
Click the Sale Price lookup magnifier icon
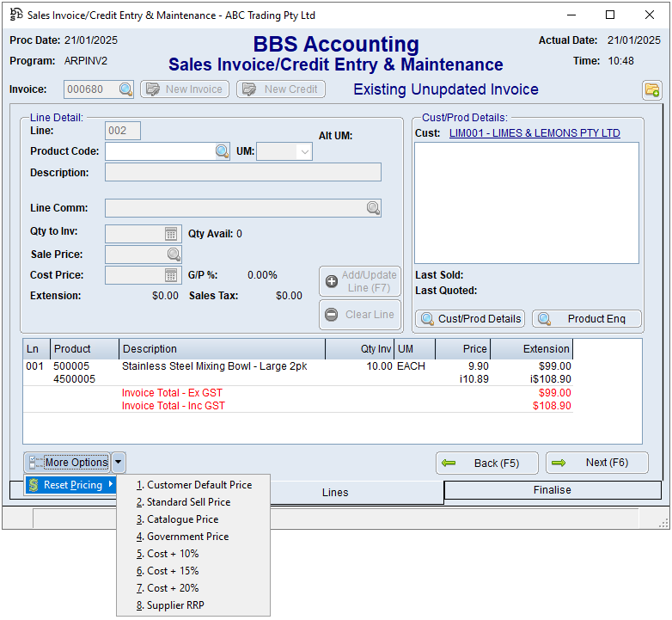[x=173, y=255]
